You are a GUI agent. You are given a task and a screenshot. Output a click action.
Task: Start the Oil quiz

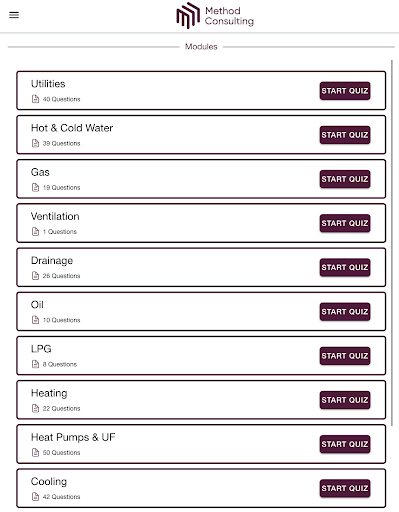(x=345, y=312)
